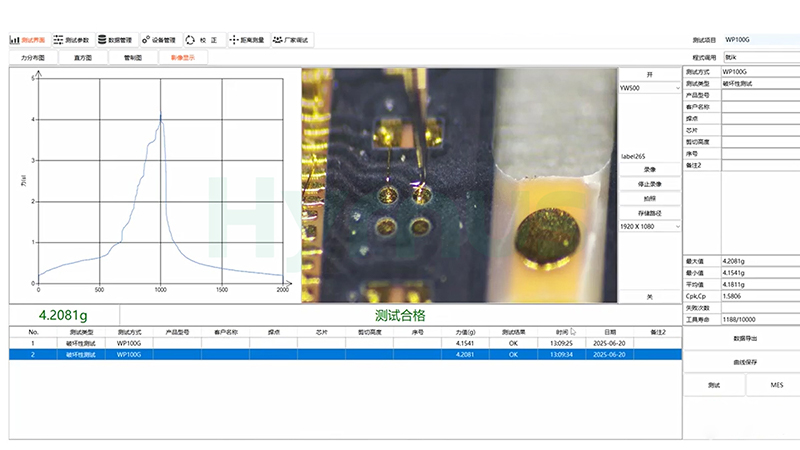Screen dimensions: 800x450
Task: Open the 距离测量 crosshair toolbar item
Action: 247,40
